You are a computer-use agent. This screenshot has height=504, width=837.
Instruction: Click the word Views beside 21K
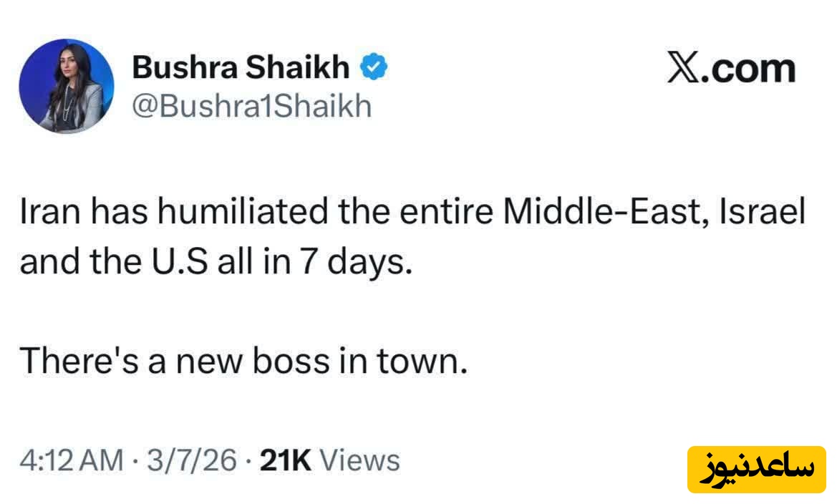[359, 460]
